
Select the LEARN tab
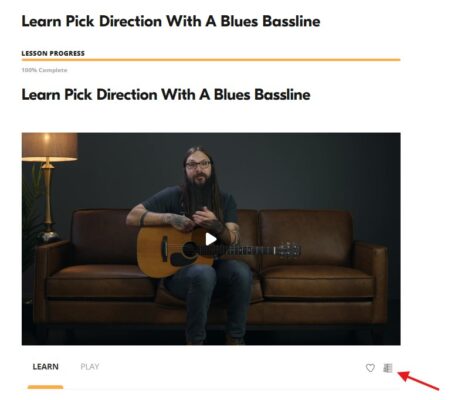(x=45, y=367)
